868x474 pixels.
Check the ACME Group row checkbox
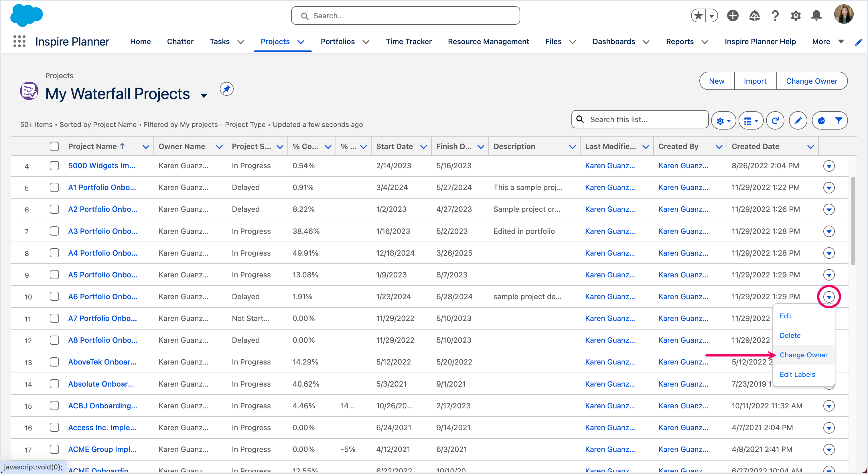[54, 449]
